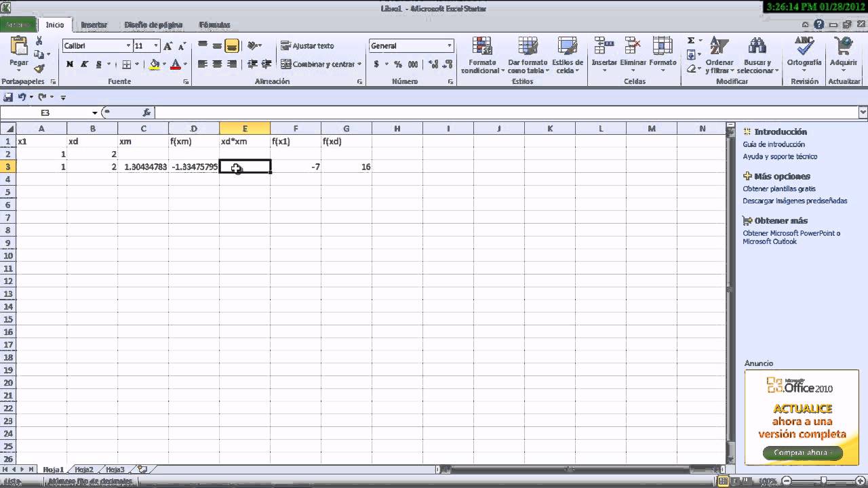Click the decrease indent icon
868x488 pixels.
[x=252, y=64]
